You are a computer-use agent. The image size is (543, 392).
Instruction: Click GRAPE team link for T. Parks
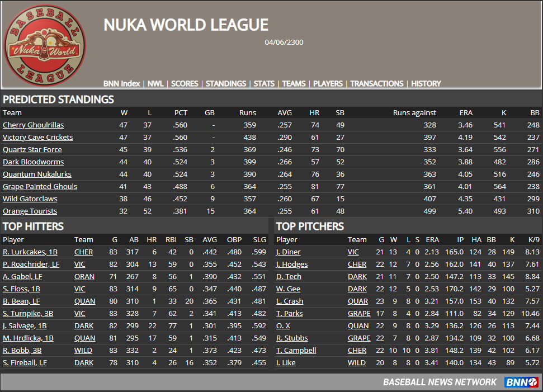point(359,313)
